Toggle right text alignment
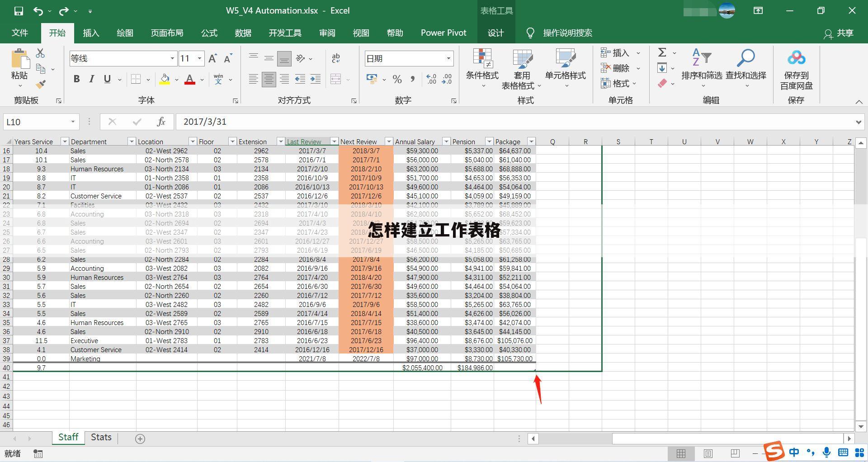868x462 pixels. (x=284, y=80)
